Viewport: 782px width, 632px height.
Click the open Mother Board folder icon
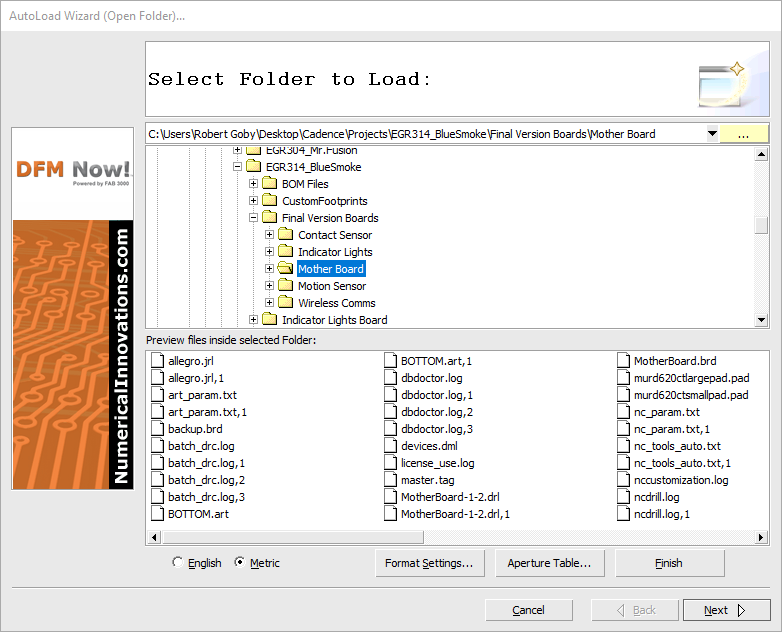[x=285, y=268]
